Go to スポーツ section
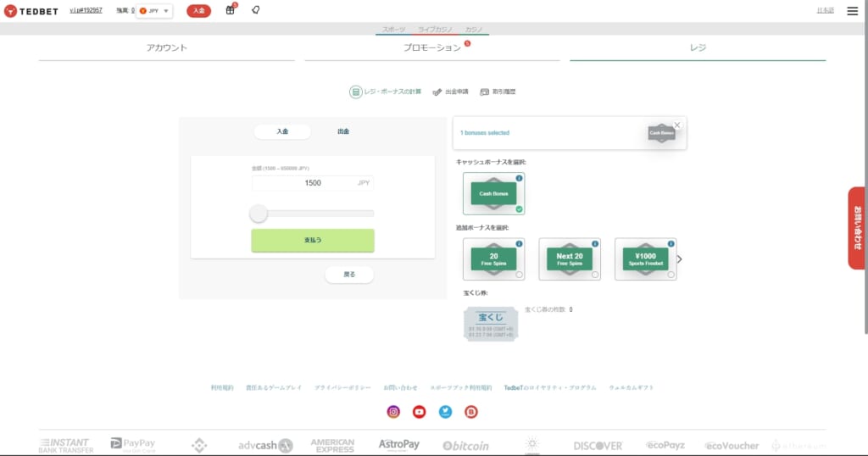 pos(393,30)
